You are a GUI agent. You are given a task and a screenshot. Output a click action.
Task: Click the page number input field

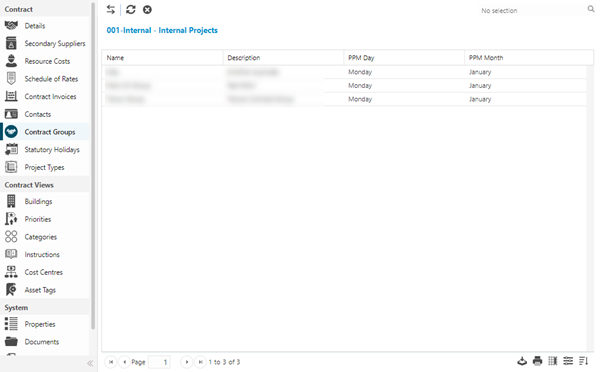(159, 362)
